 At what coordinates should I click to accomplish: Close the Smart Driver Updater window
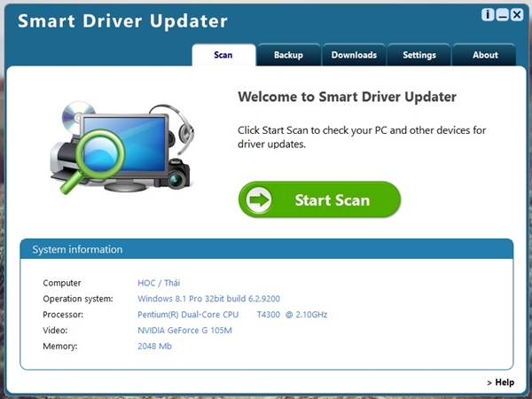(x=517, y=15)
